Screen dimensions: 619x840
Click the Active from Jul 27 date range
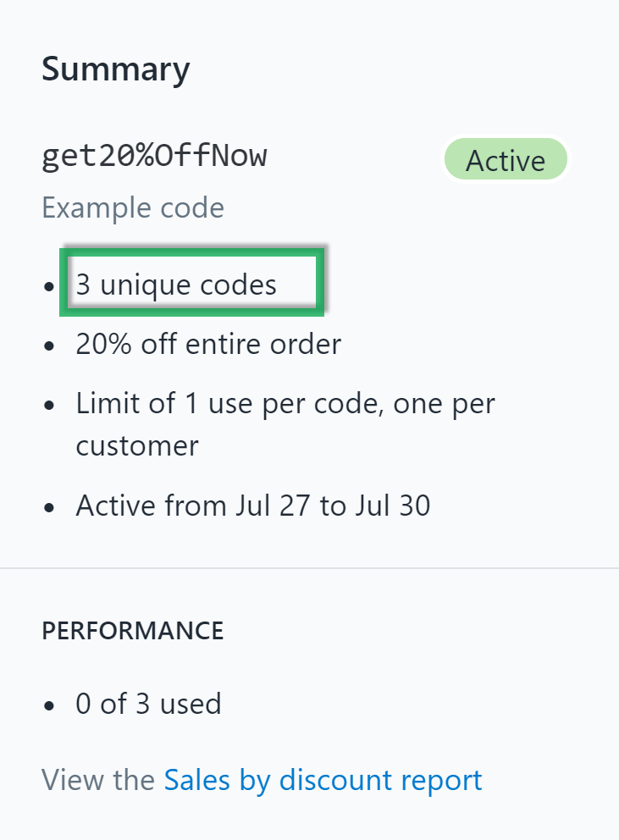coord(252,506)
